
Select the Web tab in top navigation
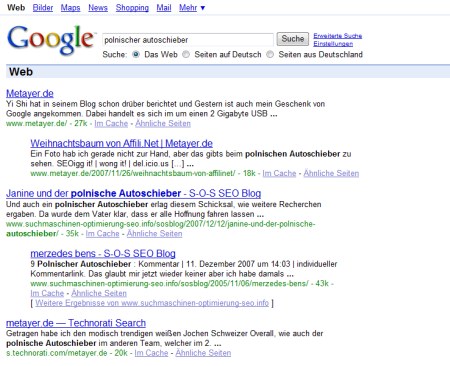point(16,8)
